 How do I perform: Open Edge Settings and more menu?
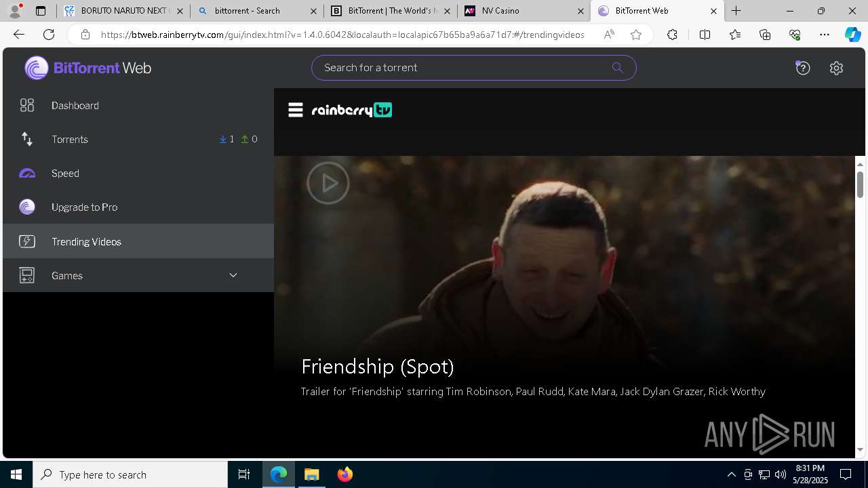[x=825, y=35]
